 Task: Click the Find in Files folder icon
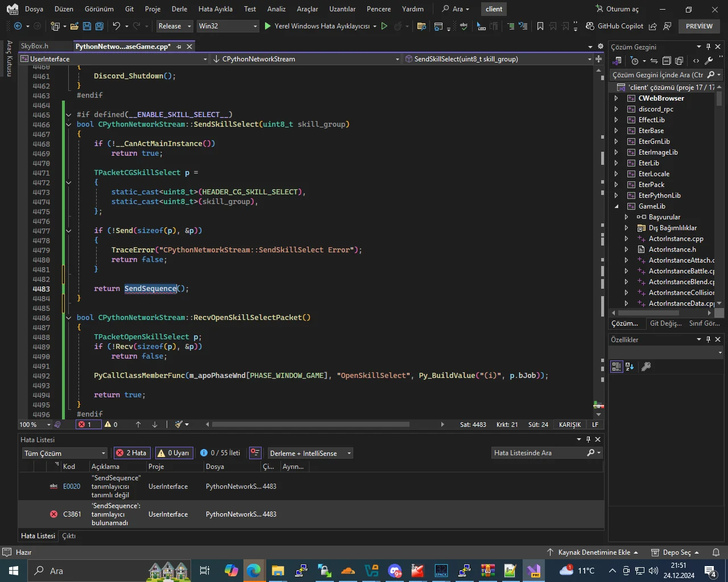pyautogui.click(x=421, y=26)
